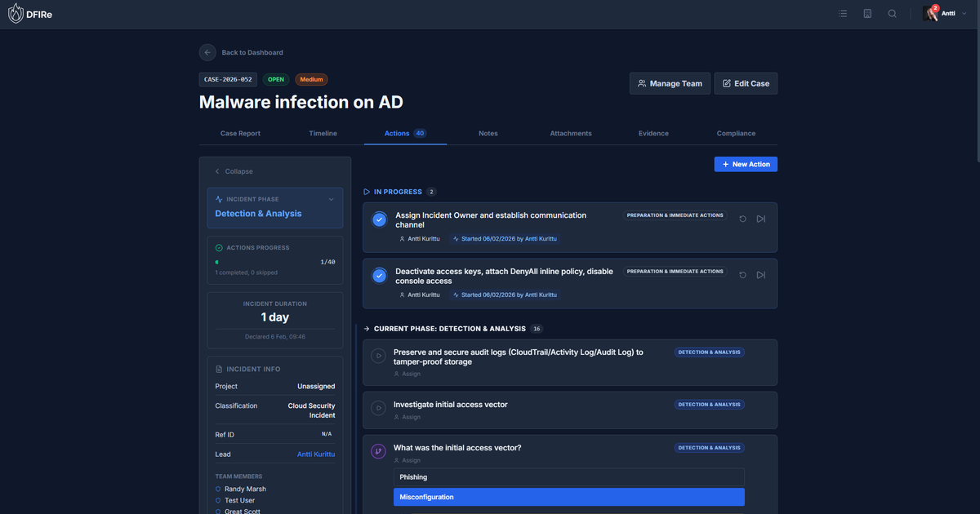
Task: Click 'Detection & Analysis' tag on Investigate initial access
Action: point(710,405)
